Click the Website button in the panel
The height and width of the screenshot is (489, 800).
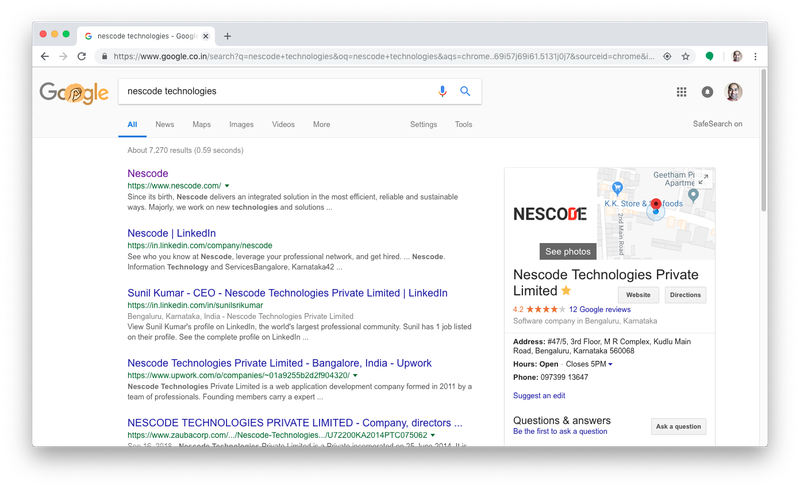click(638, 295)
